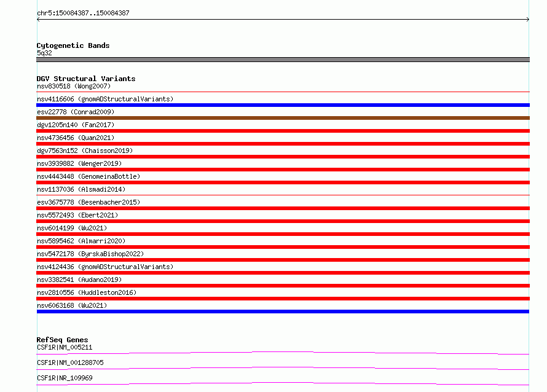Click the chr5:150084387..150084387 coordinate label
The height and width of the screenshot is (392, 547).
tap(83, 13)
